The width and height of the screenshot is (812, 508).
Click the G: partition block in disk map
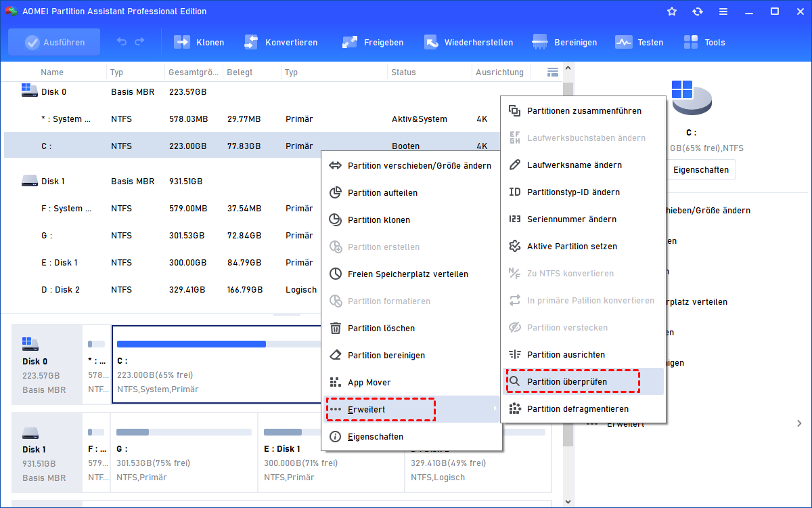(184, 452)
